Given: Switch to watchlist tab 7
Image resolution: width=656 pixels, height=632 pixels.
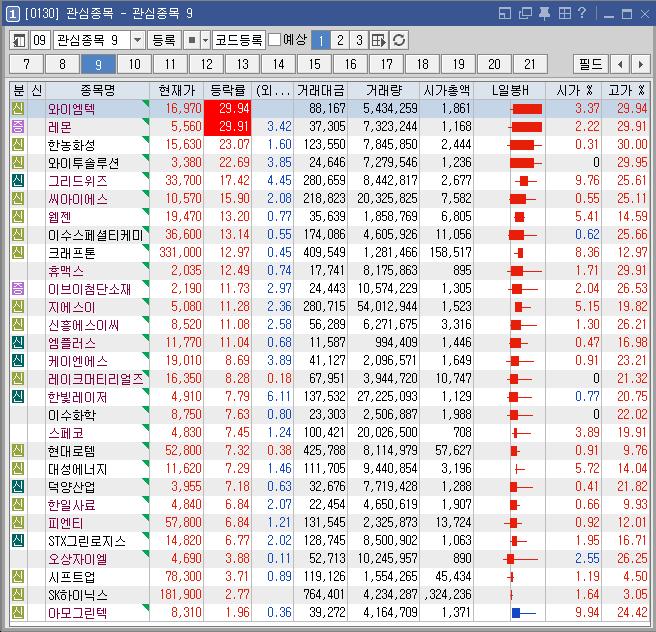Looking at the screenshot, I should [26, 64].
